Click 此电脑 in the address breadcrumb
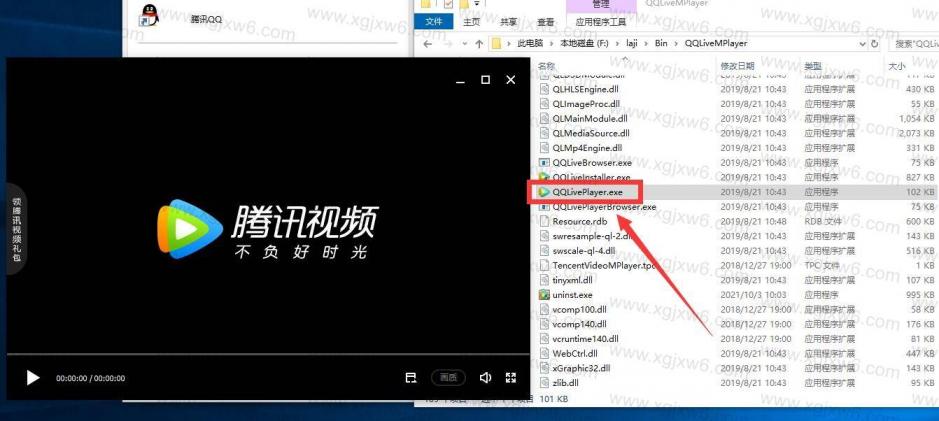The height and width of the screenshot is (421, 939). 532,43
